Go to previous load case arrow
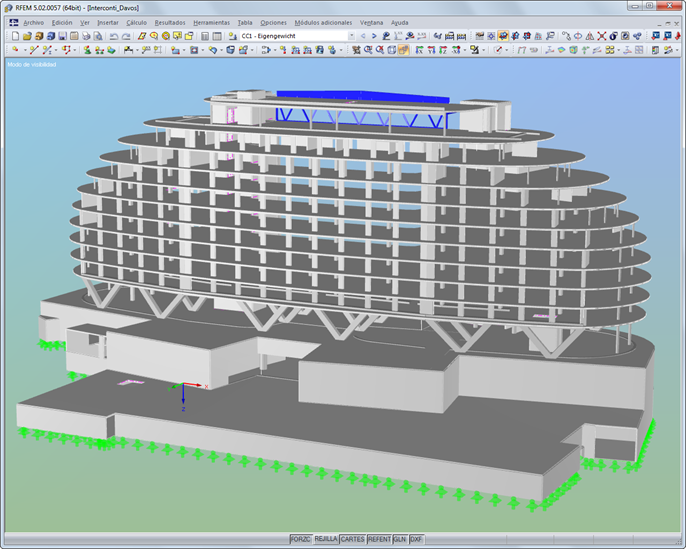 363,36
